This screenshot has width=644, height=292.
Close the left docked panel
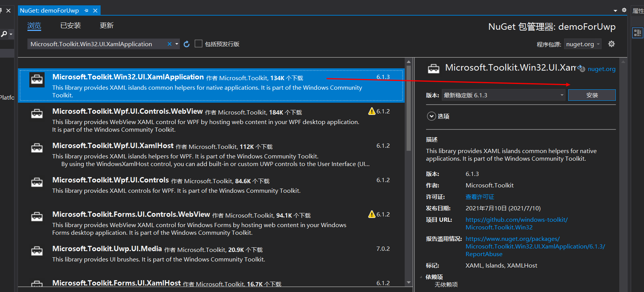[x=8, y=11]
